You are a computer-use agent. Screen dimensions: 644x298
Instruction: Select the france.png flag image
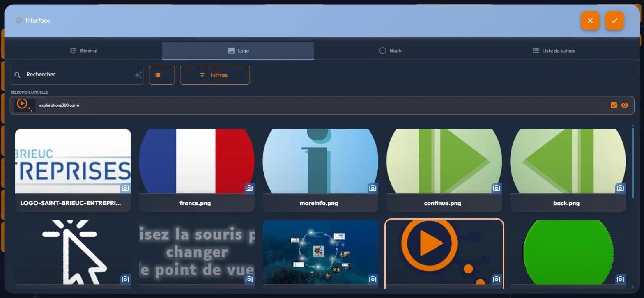[x=197, y=161]
